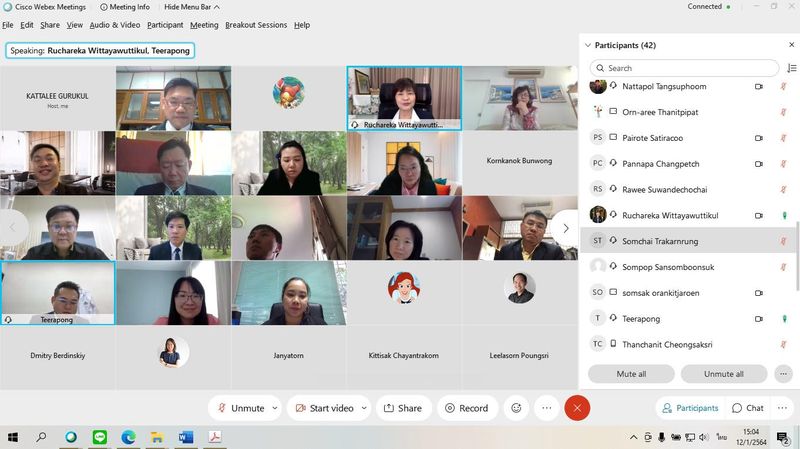This screenshot has height=449, width=800.
Task: Open the Breakout Sessions menu
Action: point(255,25)
